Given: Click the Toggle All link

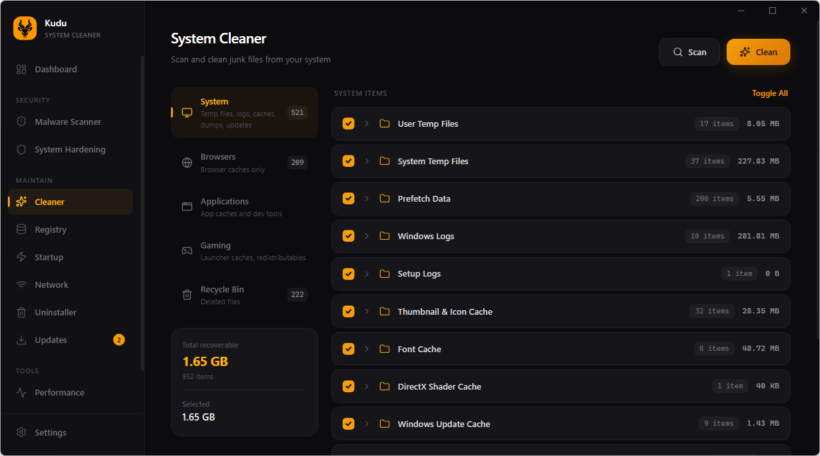Looking at the screenshot, I should pyautogui.click(x=769, y=93).
